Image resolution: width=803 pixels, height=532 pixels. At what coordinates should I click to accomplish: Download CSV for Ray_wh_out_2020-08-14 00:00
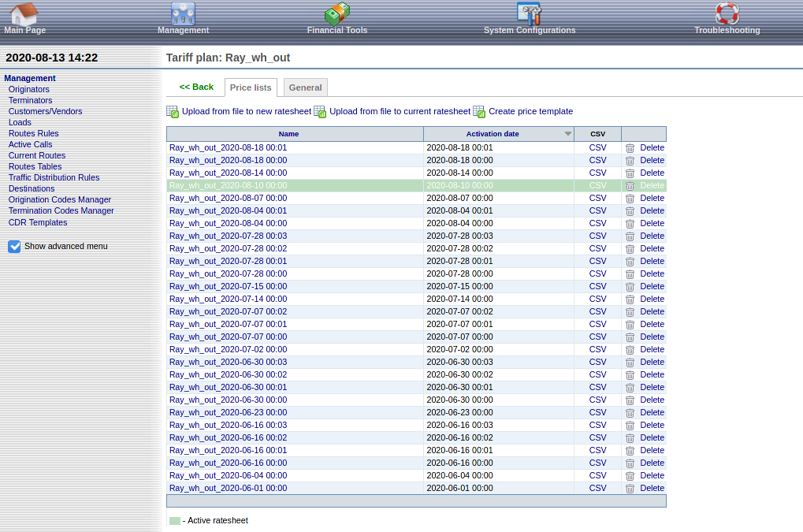pos(597,173)
